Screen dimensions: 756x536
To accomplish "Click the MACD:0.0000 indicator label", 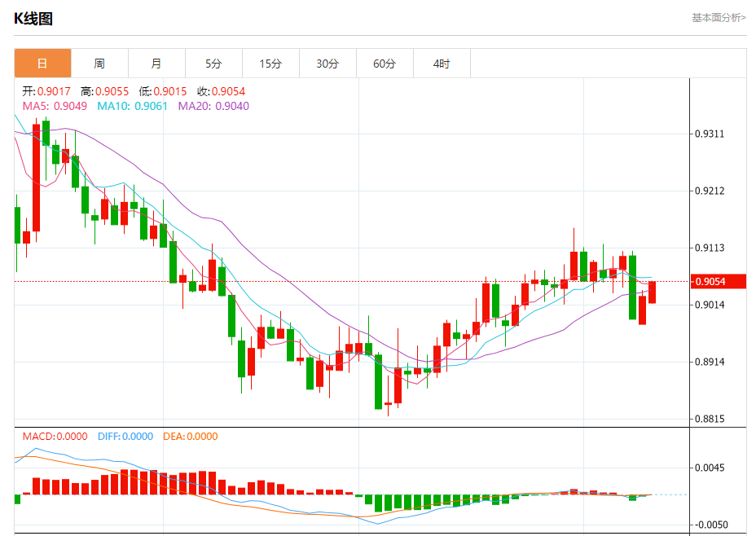I will (55, 437).
